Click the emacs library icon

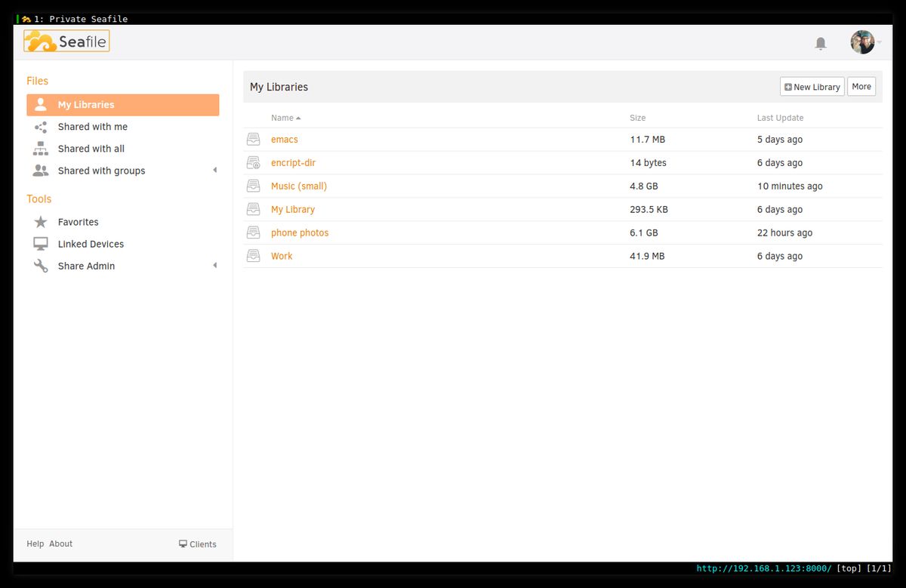(x=254, y=140)
